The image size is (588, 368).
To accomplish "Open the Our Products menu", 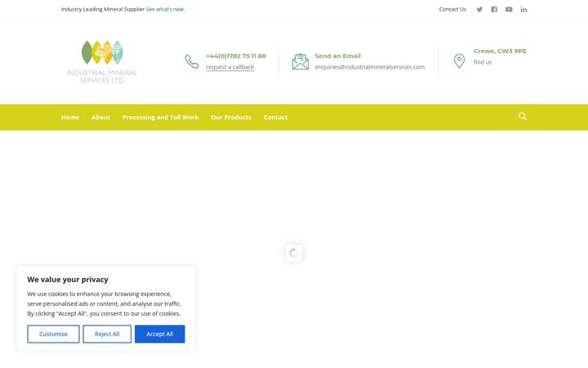I will 231,117.
